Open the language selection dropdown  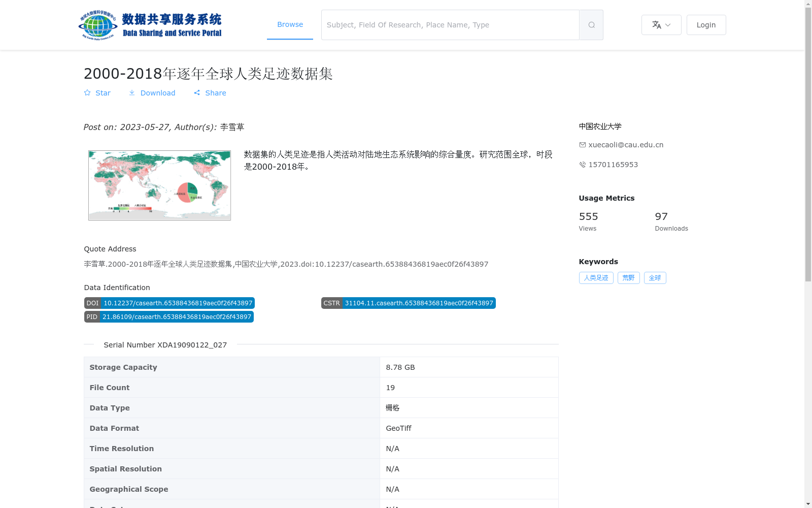pyautogui.click(x=661, y=24)
